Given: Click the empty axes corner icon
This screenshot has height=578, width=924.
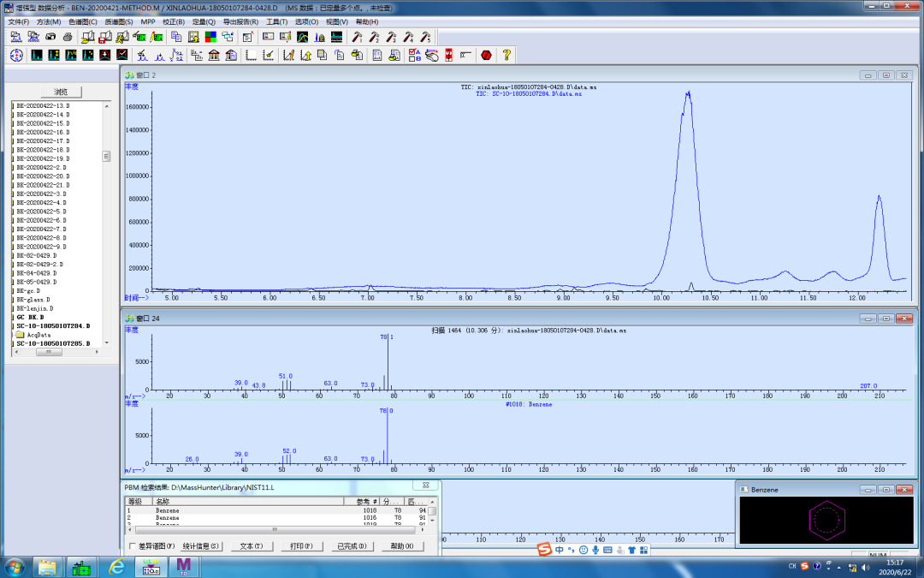Looking at the screenshot, I should point(252,55).
